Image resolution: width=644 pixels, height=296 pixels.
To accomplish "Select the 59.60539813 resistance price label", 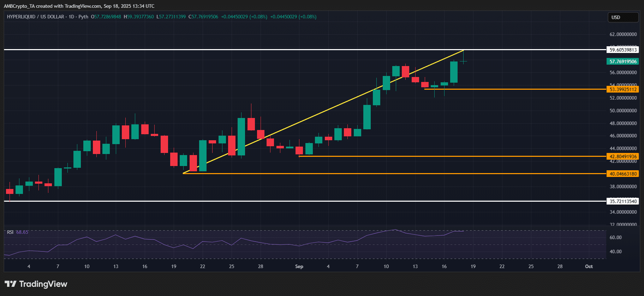I will point(623,50).
